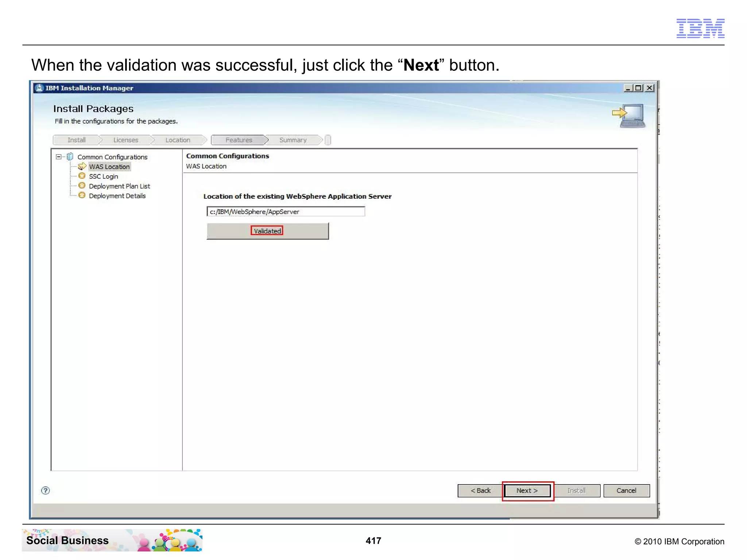The image size is (747, 560).
Task: Go to the Summary wizard step
Action: point(293,140)
